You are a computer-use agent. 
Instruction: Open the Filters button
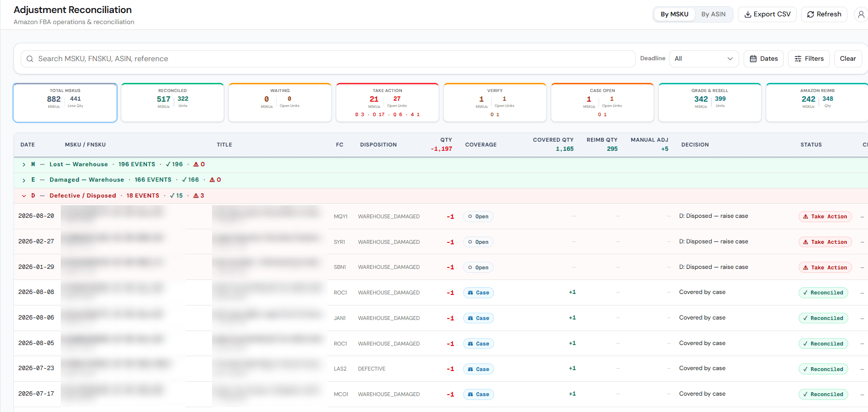[x=809, y=59]
